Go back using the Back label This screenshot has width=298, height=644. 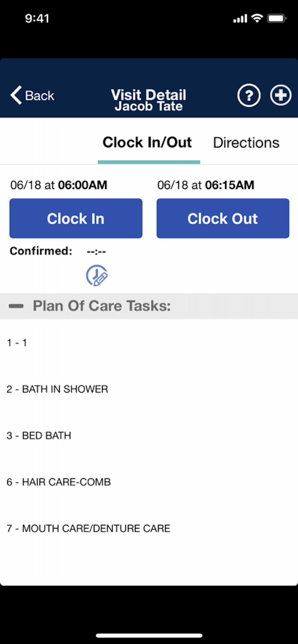click(x=40, y=96)
